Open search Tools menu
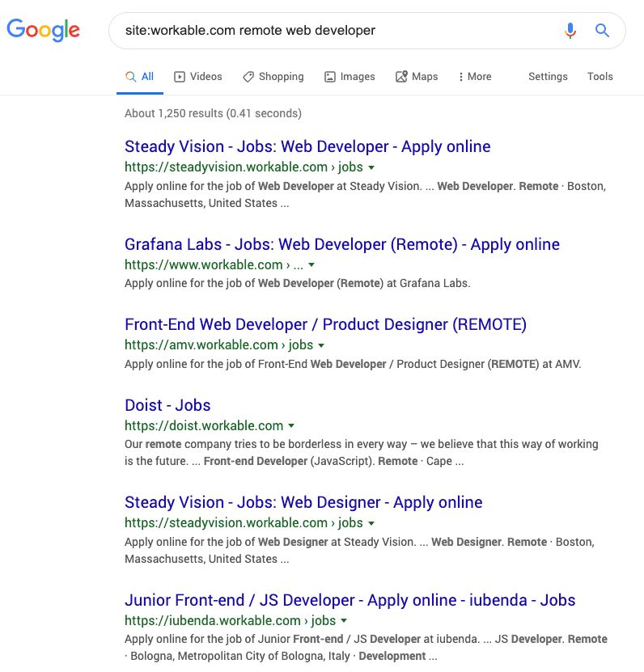The height and width of the screenshot is (672, 644). [600, 77]
